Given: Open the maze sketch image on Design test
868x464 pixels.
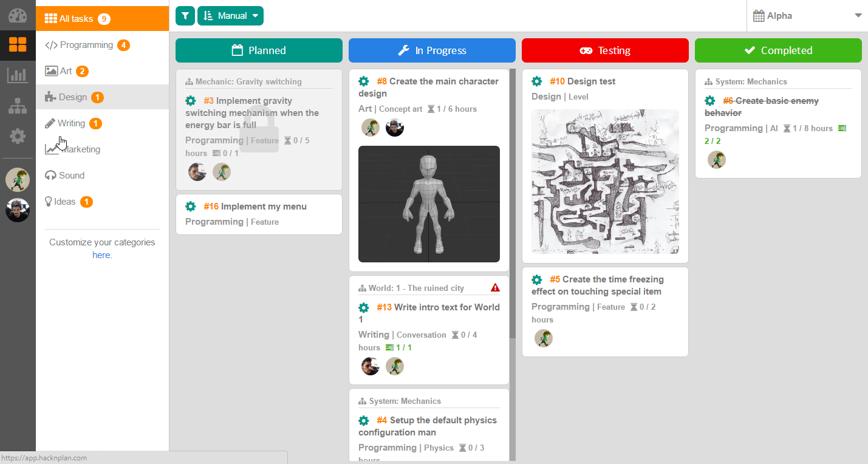Looking at the screenshot, I should [x=605, y=182].
